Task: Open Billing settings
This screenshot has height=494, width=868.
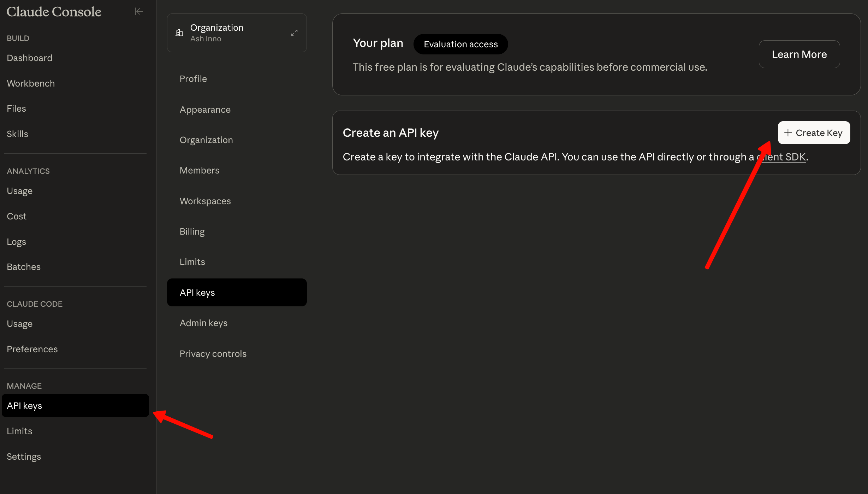Action: coord(192,231)
